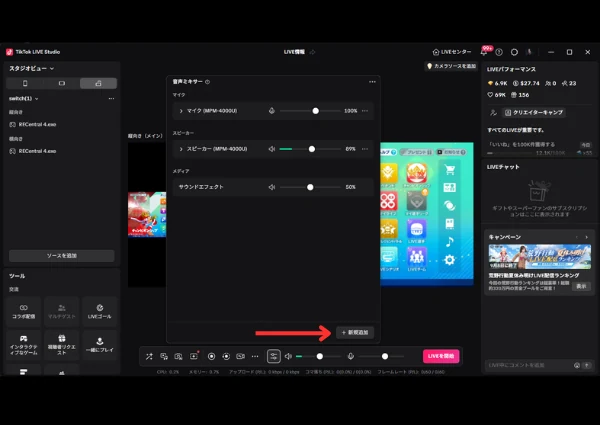Toggle the audio mixer button in bottom toolbar
Screen dimensions: 600x425
pyautogui.click(x=274, y=356)
